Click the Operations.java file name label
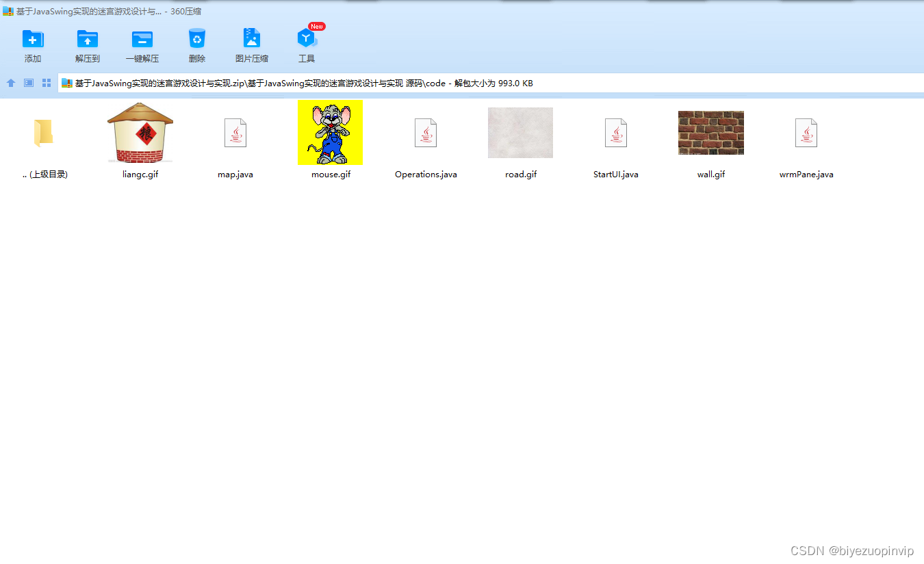The height and width of the screenshot is (564, 924). click(x=426, y=175)
